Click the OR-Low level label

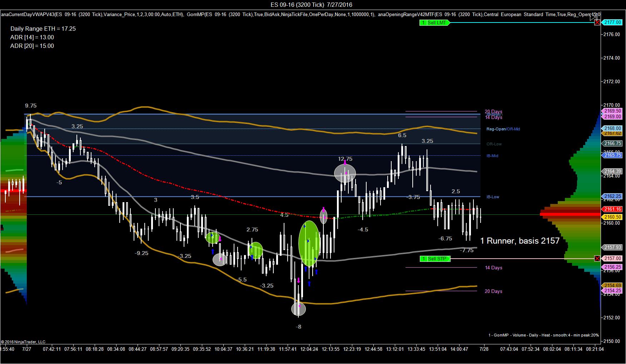(x=494, y=144)
